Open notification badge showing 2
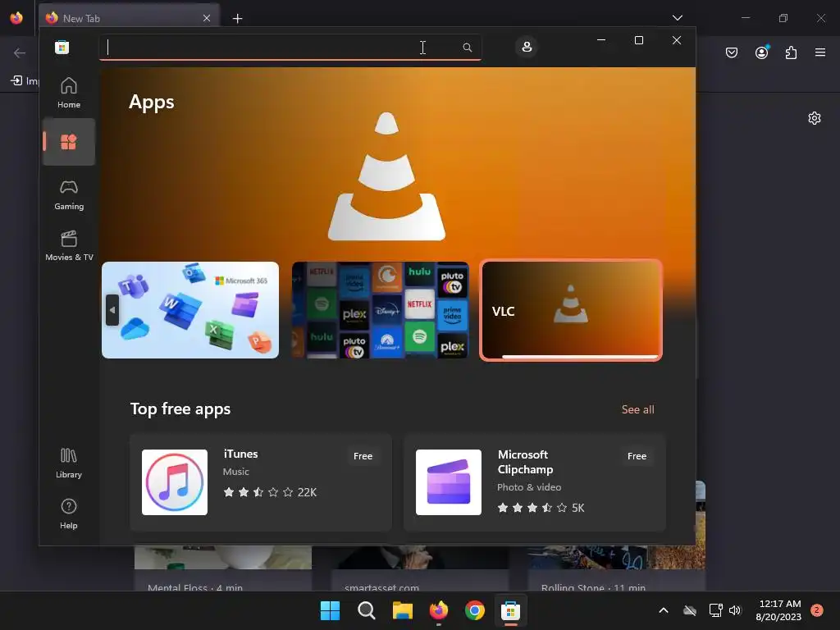Screen dimensions: 840x630 [817, 610]
